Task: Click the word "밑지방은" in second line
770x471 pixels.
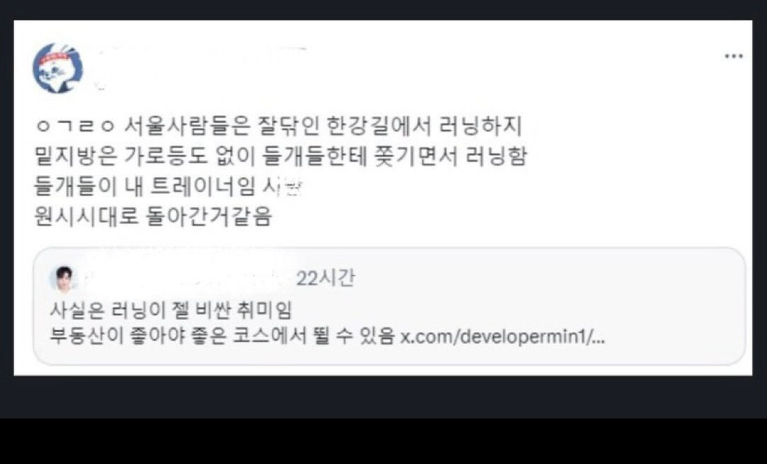Action: pos(76,156)
